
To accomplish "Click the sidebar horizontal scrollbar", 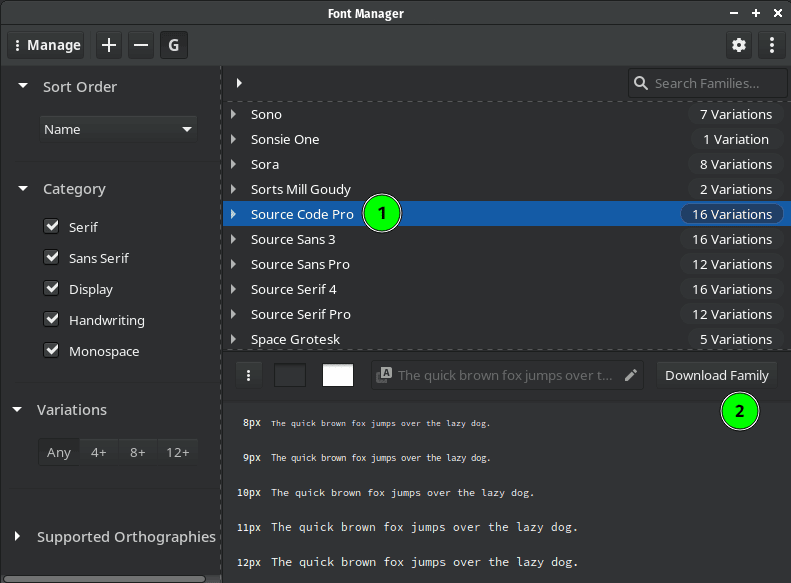I will (x=104, y=579).
